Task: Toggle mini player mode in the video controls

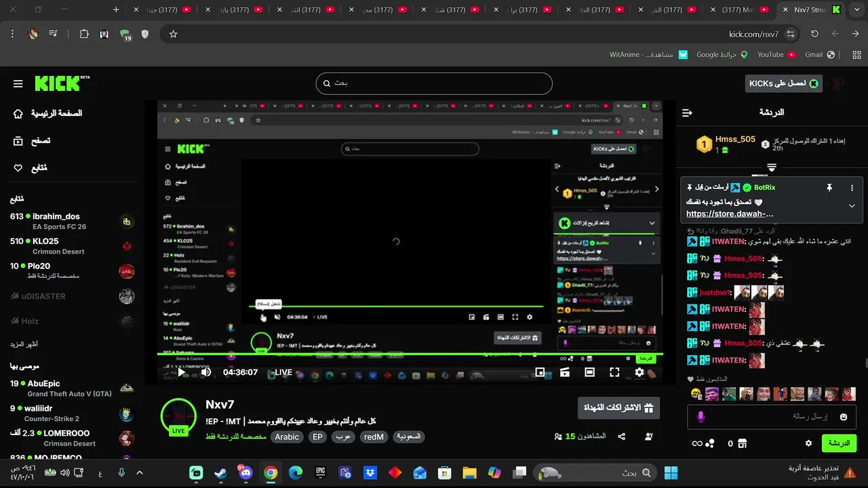Action: point(540,372)
